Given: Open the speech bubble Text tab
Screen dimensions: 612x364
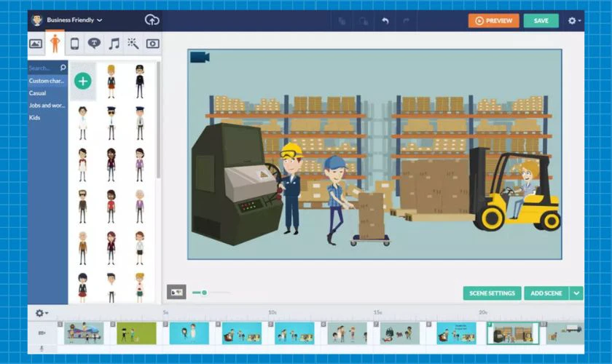Looking at the screenshot, I should pyautogui.click(x=94, y=43).
